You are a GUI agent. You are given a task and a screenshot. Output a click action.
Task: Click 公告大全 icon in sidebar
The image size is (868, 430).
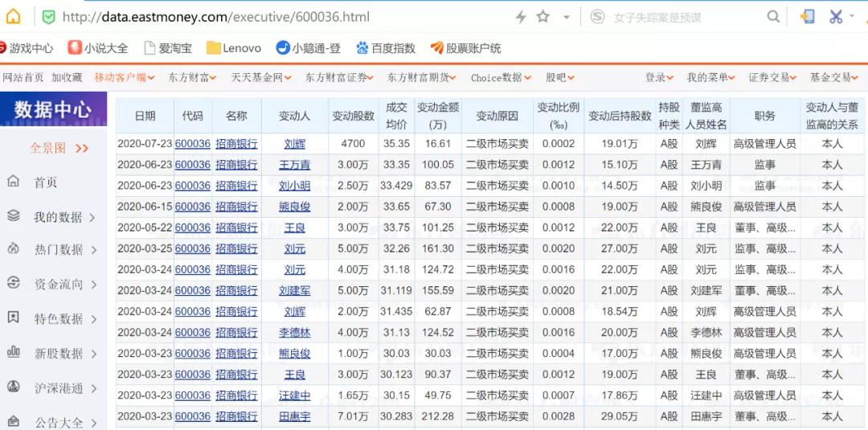pyautogui.click(x=14, y=423)
